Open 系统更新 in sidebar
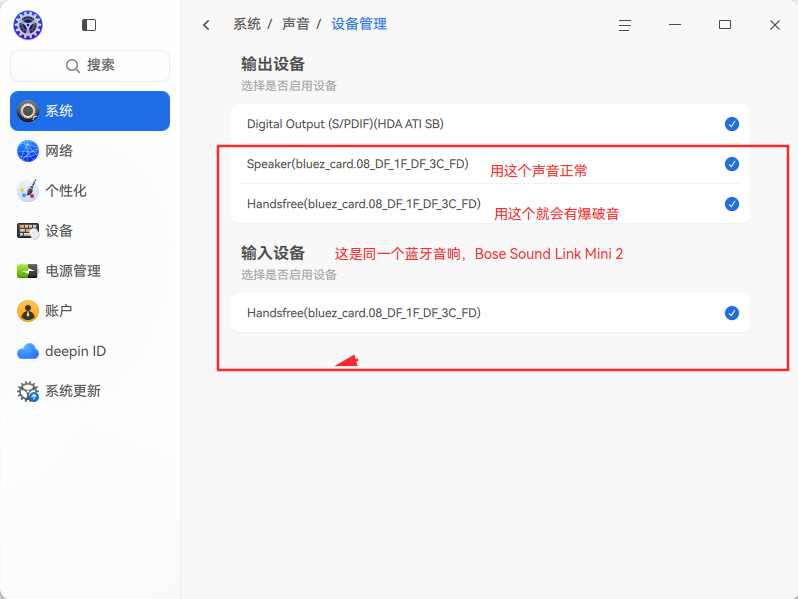 90,391
